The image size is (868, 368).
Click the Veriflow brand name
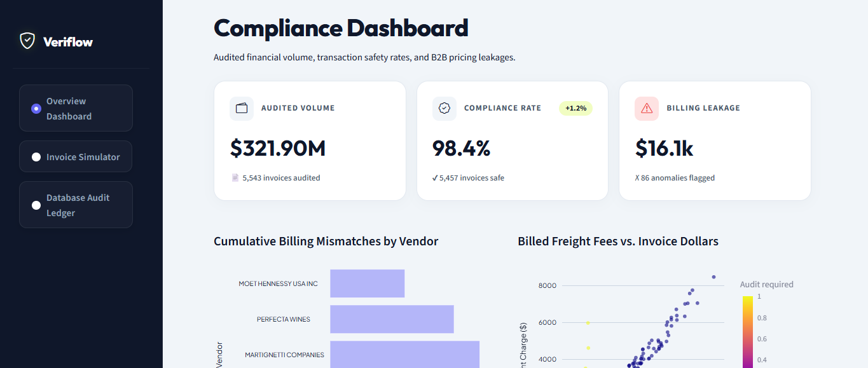[x=68, y=42]
